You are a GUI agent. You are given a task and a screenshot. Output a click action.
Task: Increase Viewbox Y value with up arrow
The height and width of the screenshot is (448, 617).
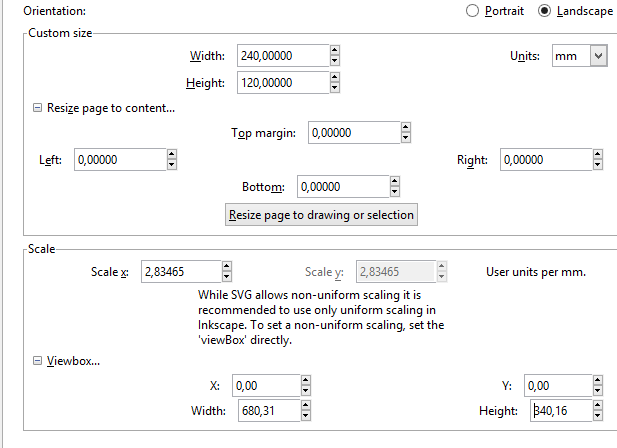click(x=596, y=380)
